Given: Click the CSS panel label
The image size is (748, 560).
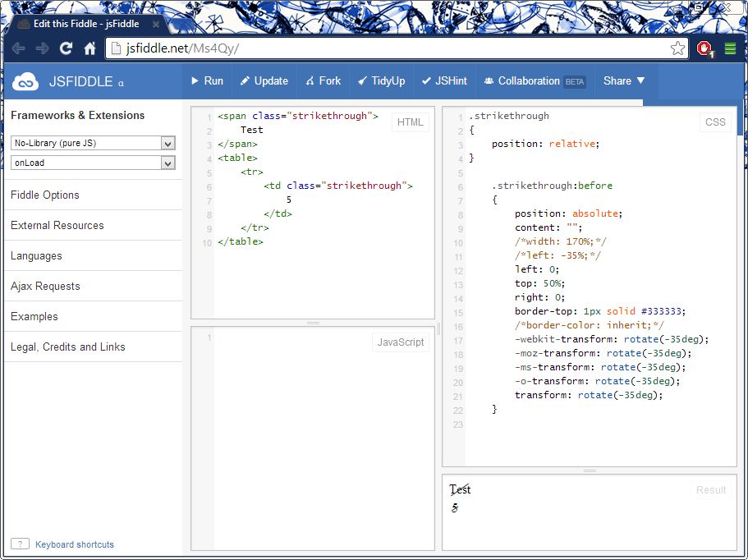Looking at the screenshot, I should (x=715, y=122).
